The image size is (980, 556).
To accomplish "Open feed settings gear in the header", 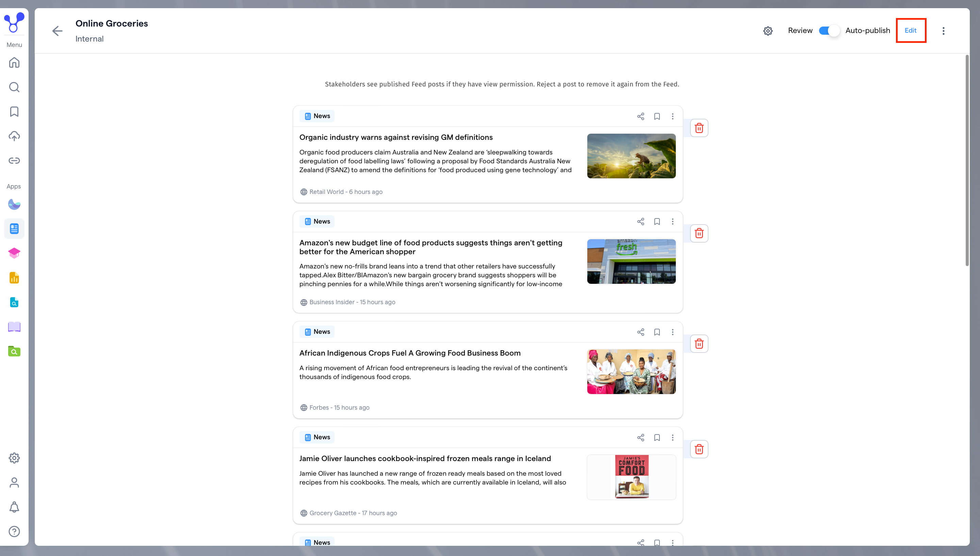I will click(x=768, y=31).
